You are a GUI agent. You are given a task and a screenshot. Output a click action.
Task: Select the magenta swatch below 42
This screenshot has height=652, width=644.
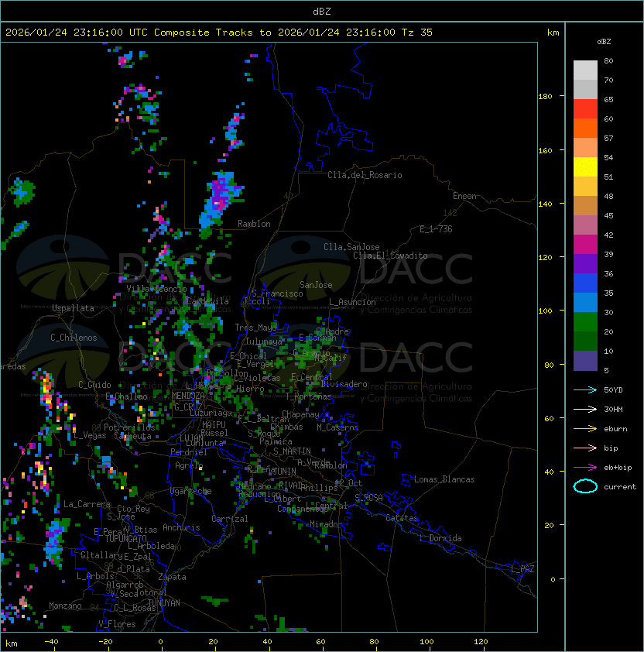[585, 244]
